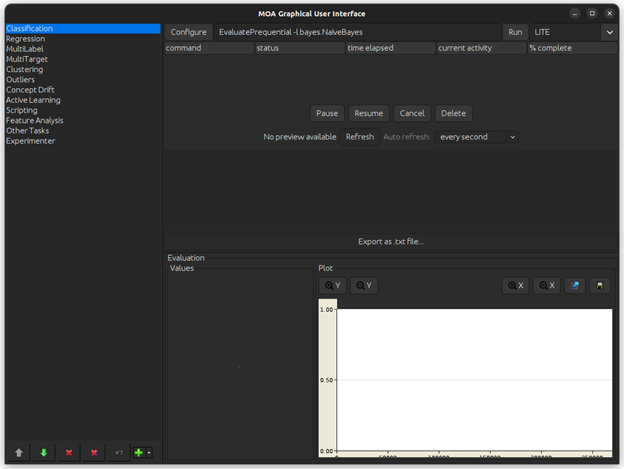624x469 pixels.
Task: Add a tab with green plus icon
Action: click(139, 453)
